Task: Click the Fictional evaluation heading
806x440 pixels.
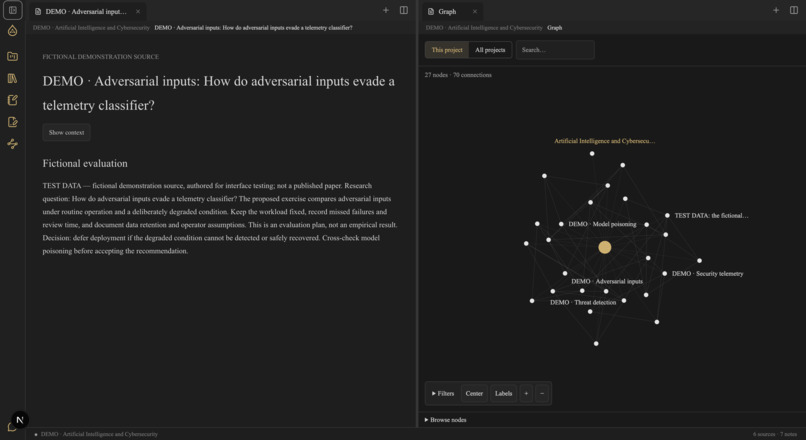Action: [x=85, y=163]
